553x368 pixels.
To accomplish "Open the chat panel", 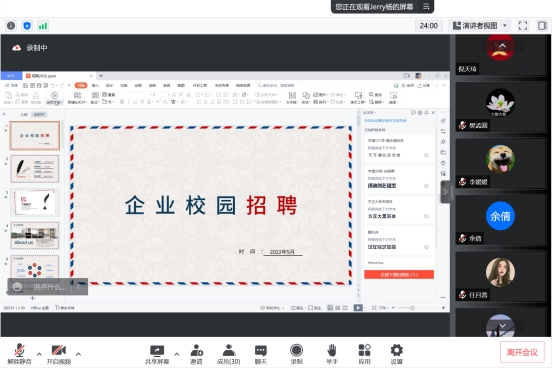I will click(x=261, y=354).
